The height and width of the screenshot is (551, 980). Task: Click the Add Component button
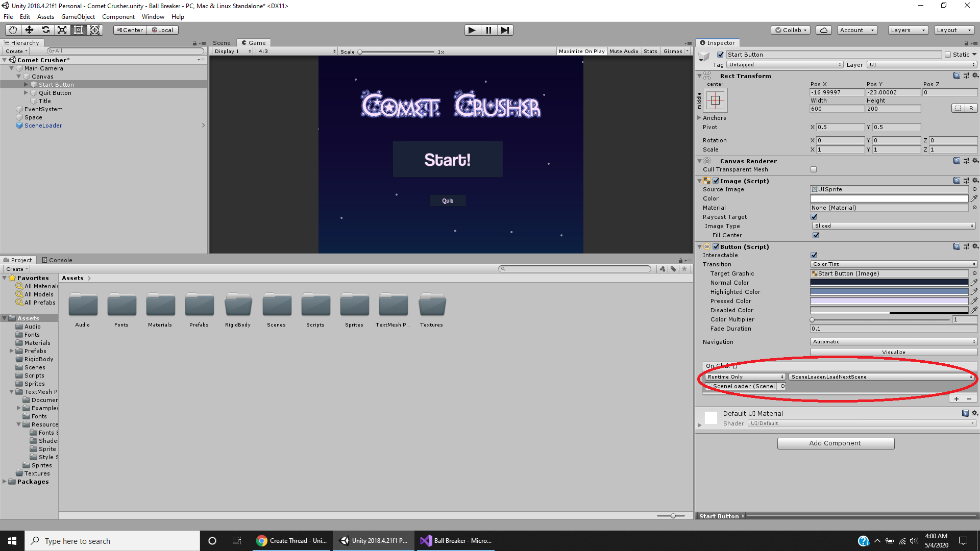[x=836, y=443]
